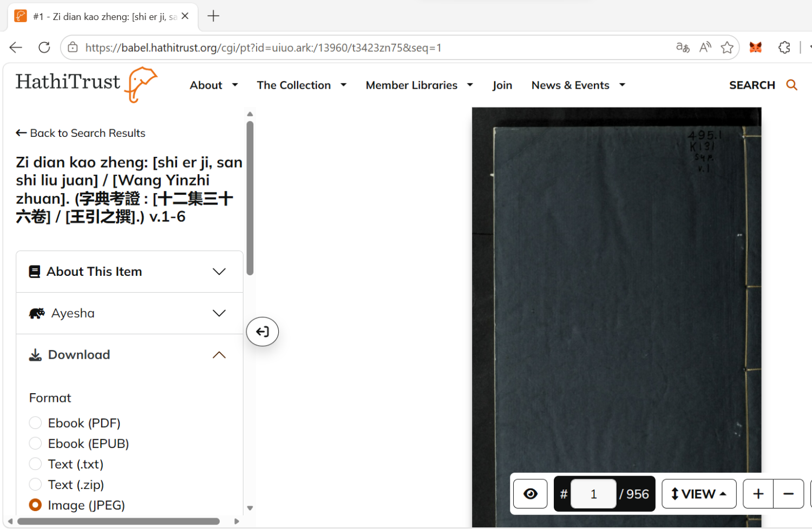The width and height of the screenshot is (812, 529).
Task: Open the News & Events dropdown
Action: (x=578, y=85)
